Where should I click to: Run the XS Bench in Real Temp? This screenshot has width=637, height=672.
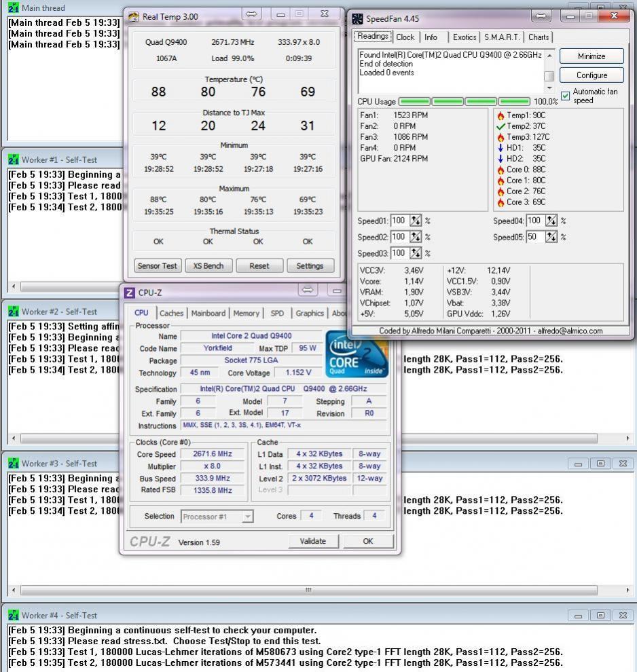208,266
